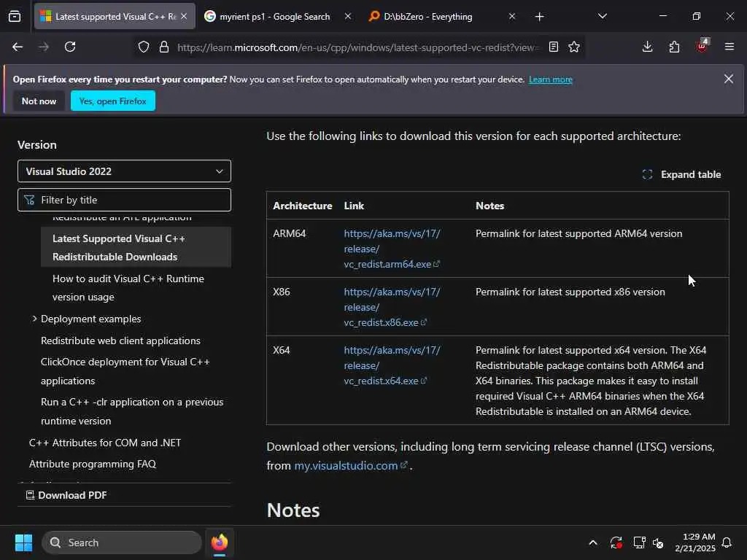Click Permalink for latest supported x86 version
747x560 pixels.
pyautogui.click(x=570, y=292)
